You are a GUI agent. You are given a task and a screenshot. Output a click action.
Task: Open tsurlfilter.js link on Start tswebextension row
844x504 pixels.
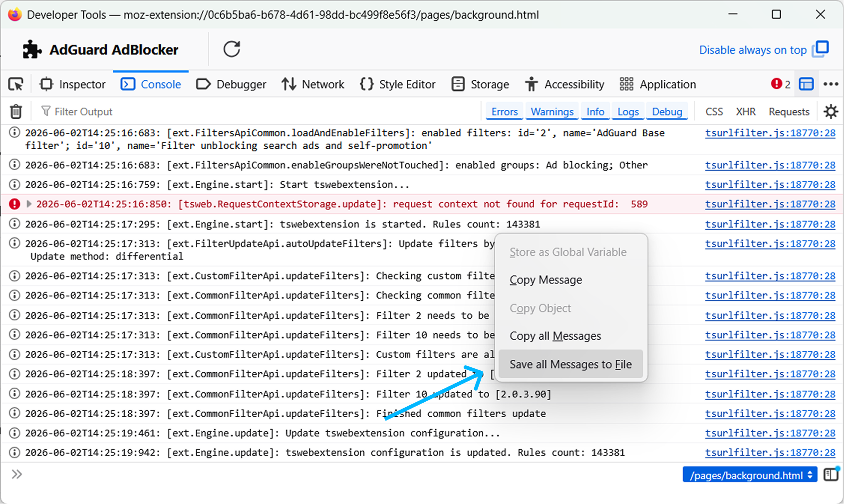tap(770, 185)
